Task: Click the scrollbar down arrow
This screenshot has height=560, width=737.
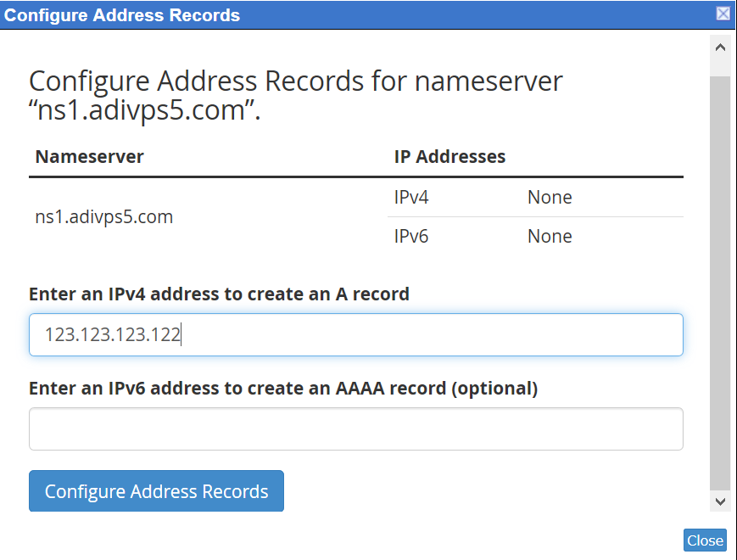Action: [x=720, y=501]
